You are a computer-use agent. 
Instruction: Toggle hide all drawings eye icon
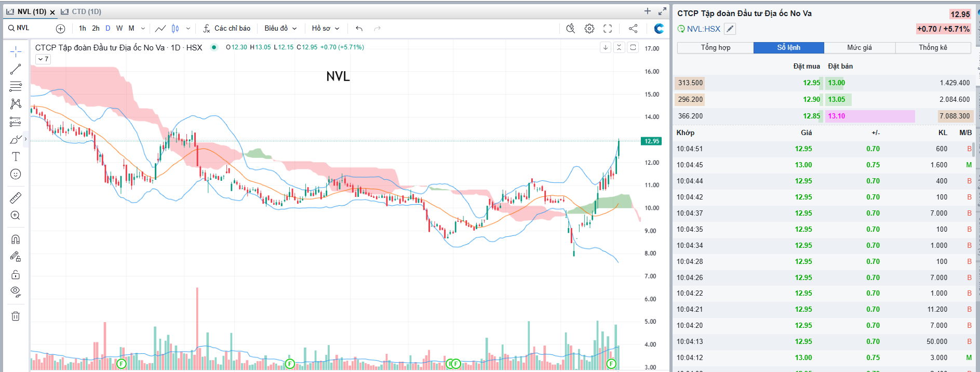pos(16,291)
